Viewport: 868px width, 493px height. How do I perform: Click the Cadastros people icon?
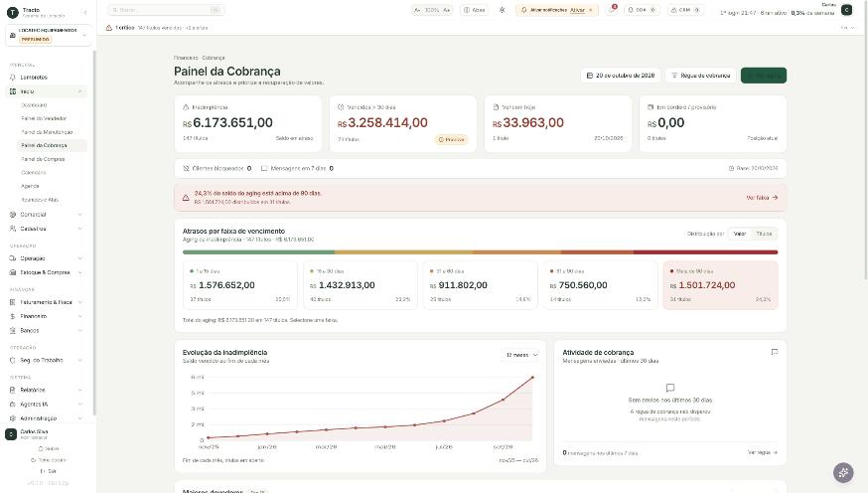pyautogui.click(x=13, y=229)
